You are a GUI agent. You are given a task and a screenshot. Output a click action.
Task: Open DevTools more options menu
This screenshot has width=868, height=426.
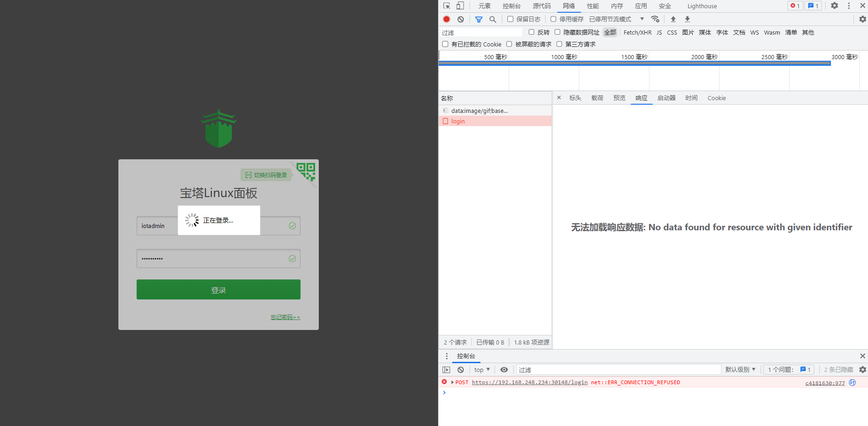click(849, 6)
